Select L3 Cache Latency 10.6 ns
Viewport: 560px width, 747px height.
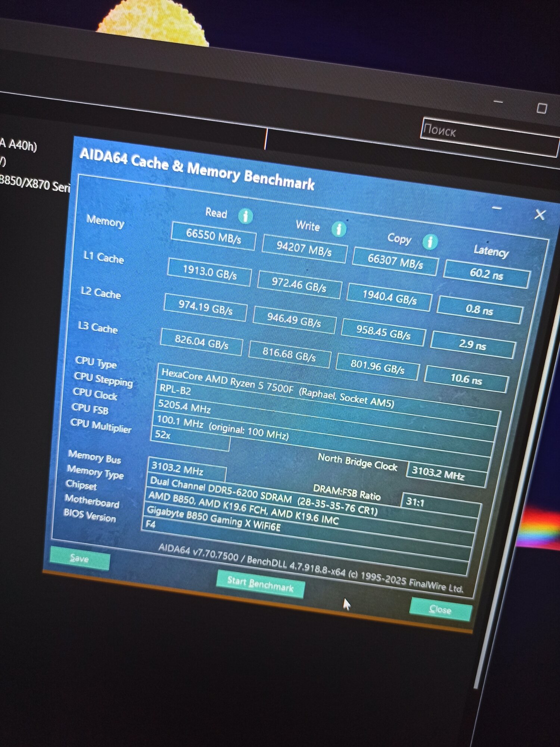pyautogui.click(x=467, y=379)
